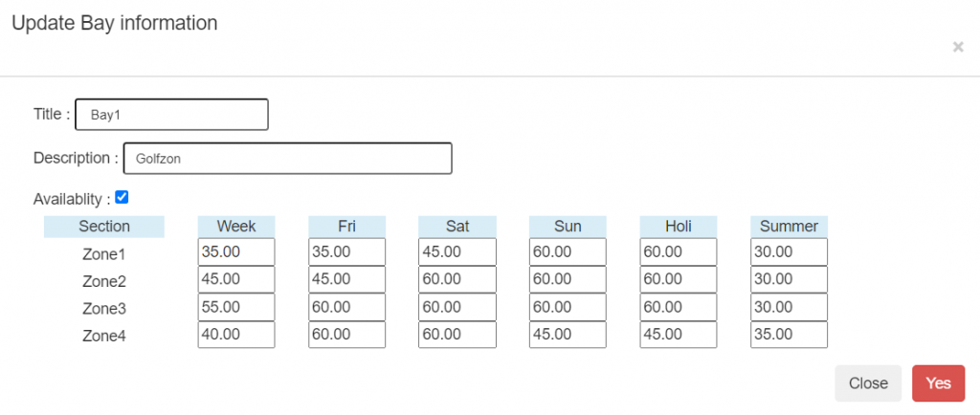The width and height of the screenshot is (980, 415).
Task: Click the Zone4 Week price input
Action: pos(236,335)
